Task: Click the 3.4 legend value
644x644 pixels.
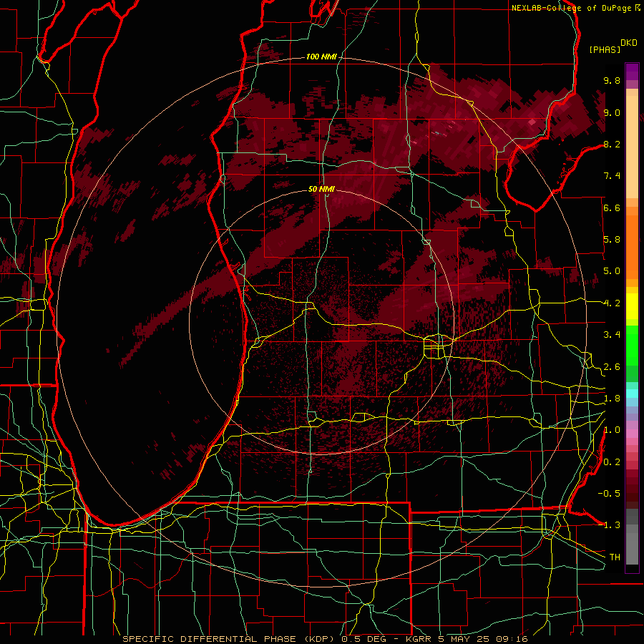Action: pos(612,335)
